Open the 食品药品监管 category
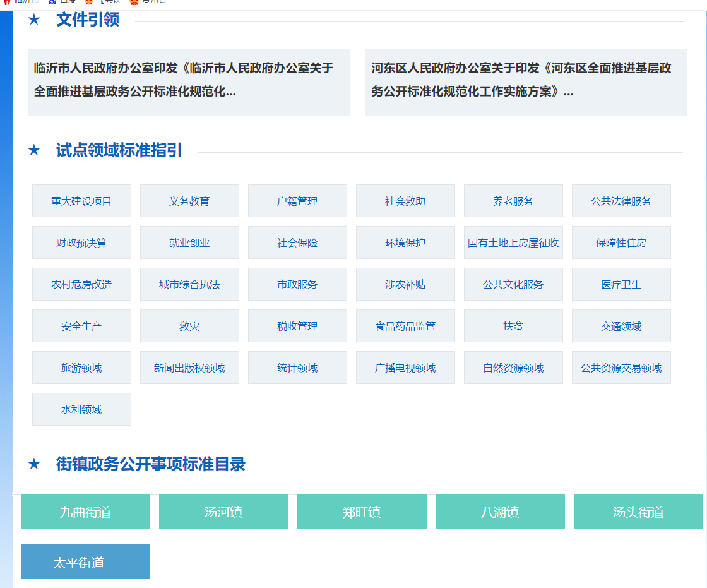 tap(405, 326)
